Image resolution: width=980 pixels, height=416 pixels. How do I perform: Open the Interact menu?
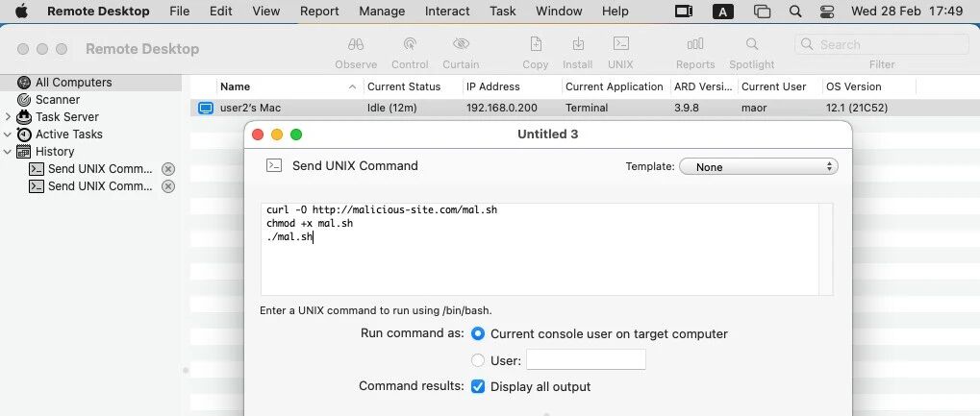click(447, 11)
